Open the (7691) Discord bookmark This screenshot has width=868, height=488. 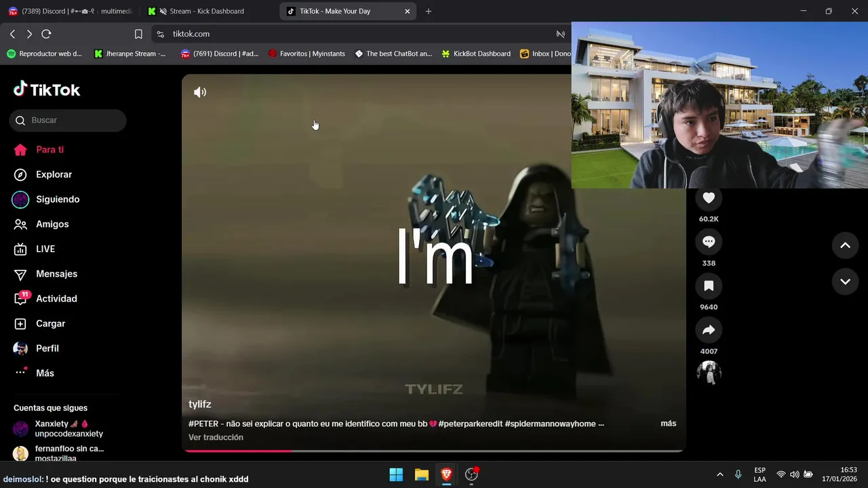pyautogui.click(x=220, y=54)
